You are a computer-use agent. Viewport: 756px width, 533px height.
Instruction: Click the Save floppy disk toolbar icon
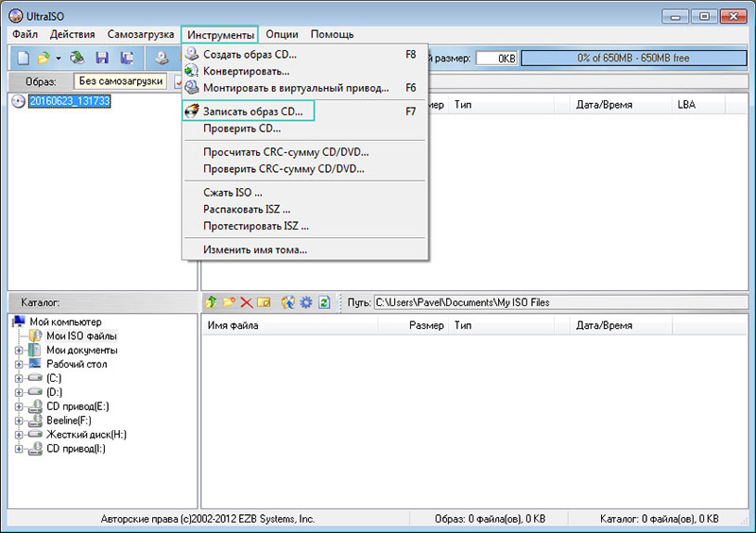pos(102,58)
